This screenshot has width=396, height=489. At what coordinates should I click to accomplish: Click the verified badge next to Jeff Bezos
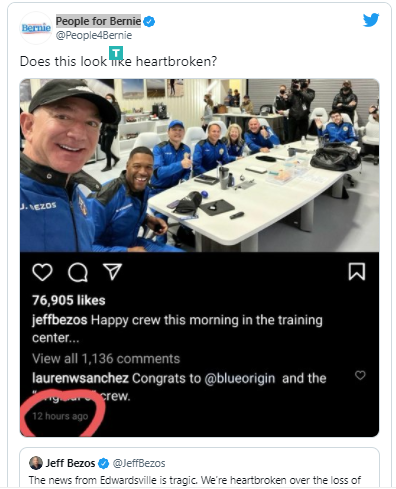pos(104,463)
